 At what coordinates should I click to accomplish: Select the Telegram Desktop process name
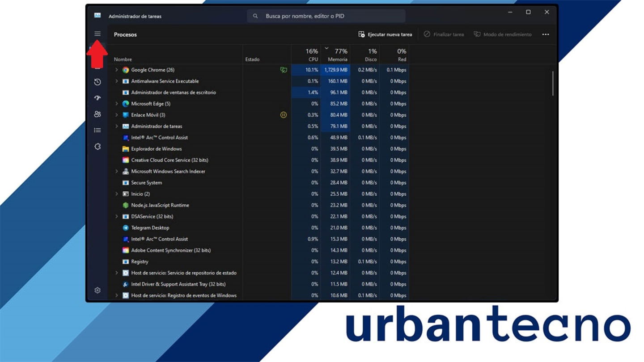(x=150, y=228)
